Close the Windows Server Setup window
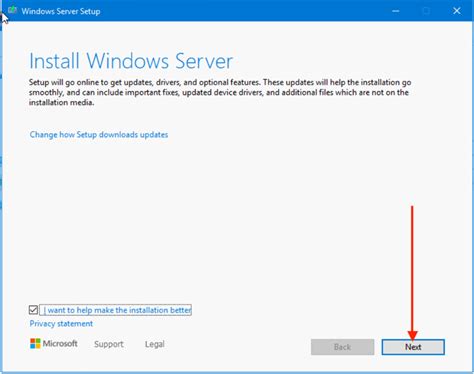This screenshot has width=474, height=374. (x=457, y=11)
